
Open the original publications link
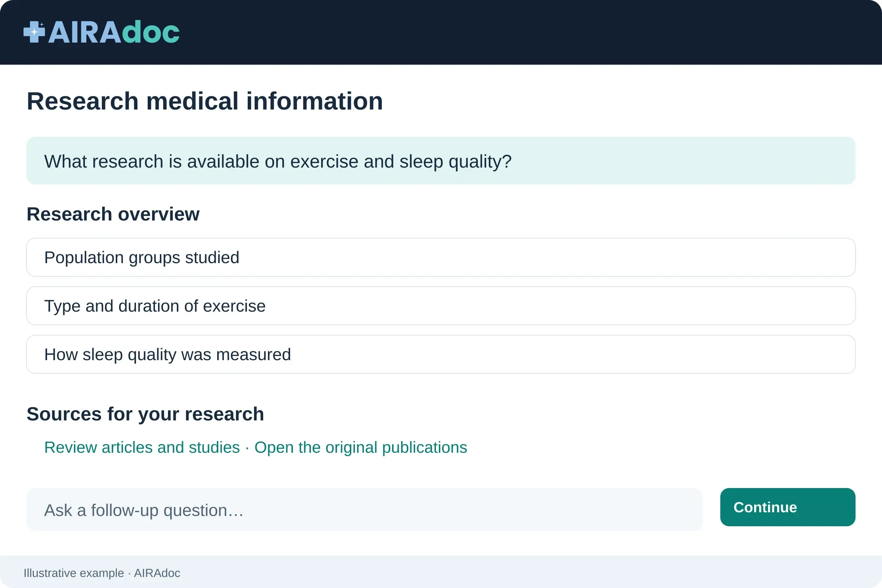pos(361,447)
